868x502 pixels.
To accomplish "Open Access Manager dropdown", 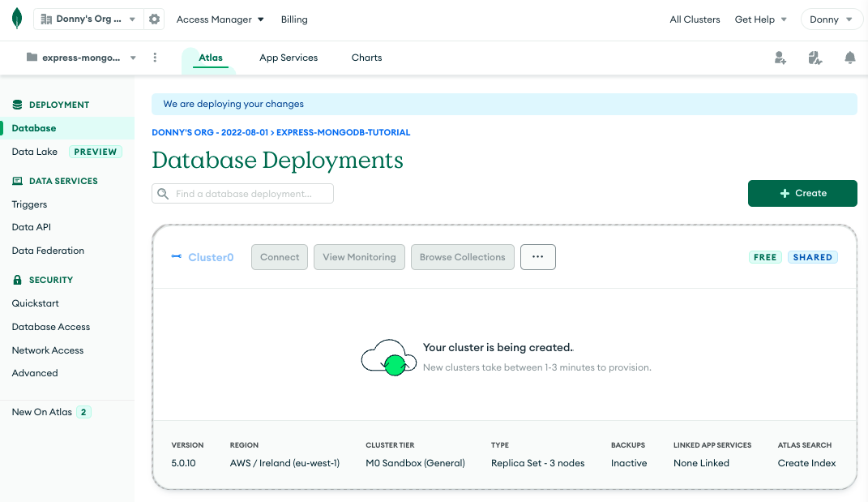I will point(220,19).
